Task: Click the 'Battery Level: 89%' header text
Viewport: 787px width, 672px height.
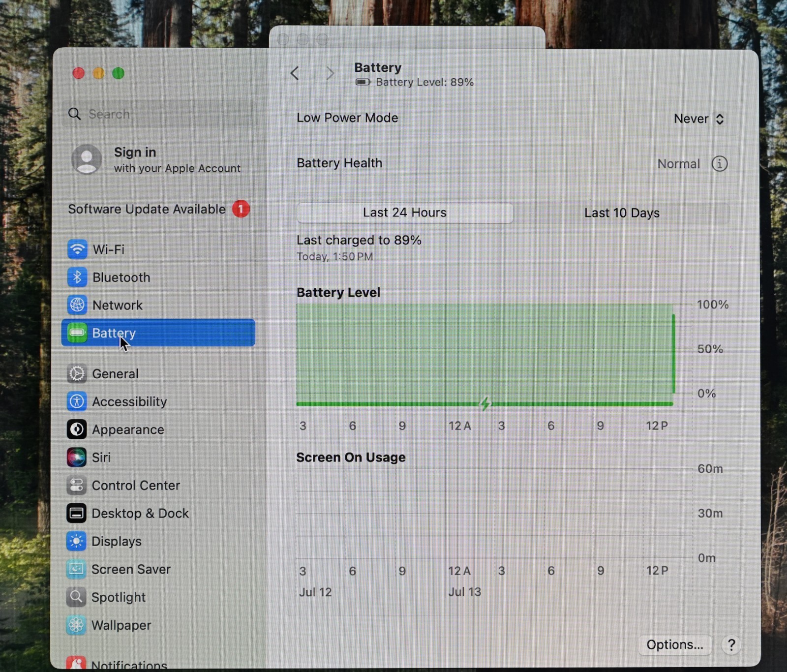Action: point(424,82)
